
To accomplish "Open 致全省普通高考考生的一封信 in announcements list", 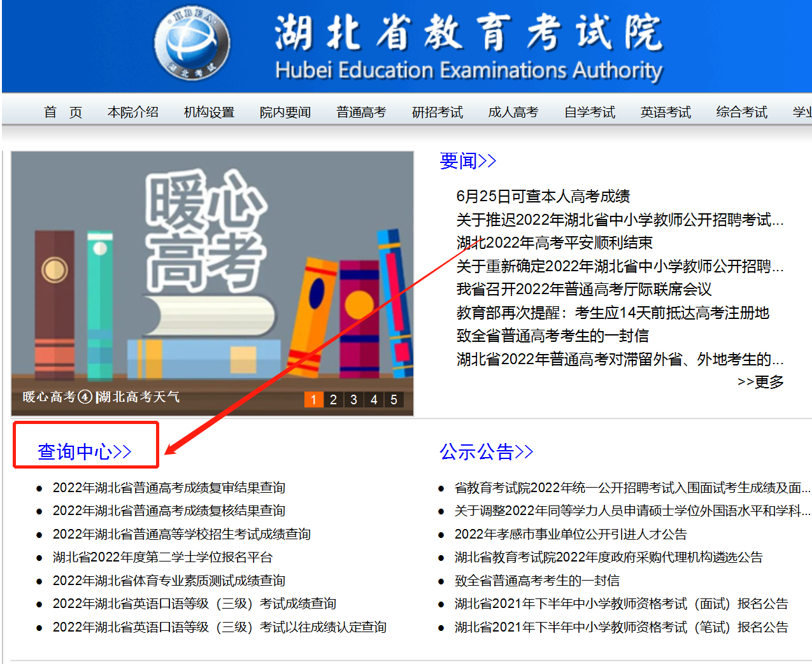I will coord(537,581).
